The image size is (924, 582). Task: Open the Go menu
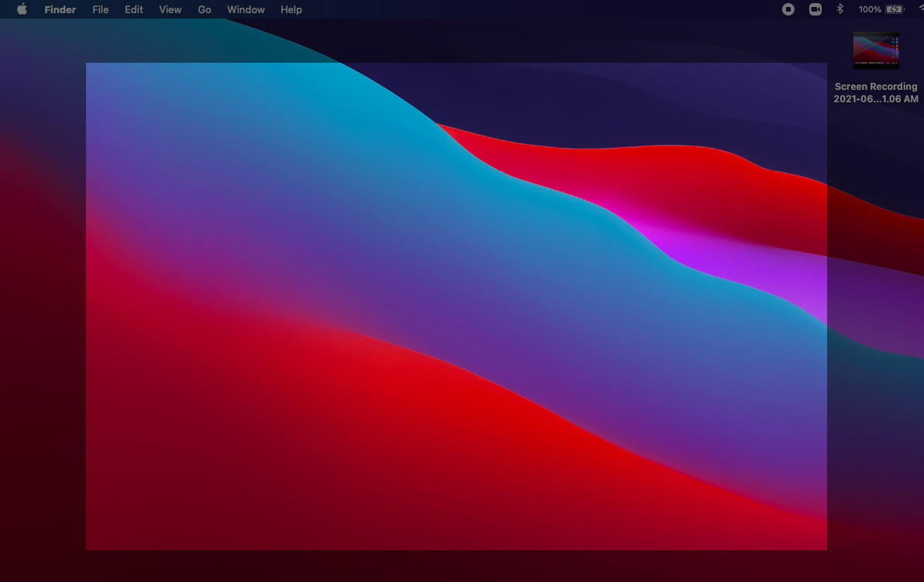point(205,9)
